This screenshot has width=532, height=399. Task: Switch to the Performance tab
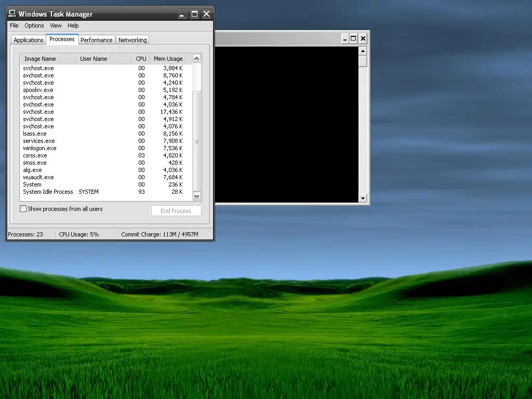[x=96, y=40]
